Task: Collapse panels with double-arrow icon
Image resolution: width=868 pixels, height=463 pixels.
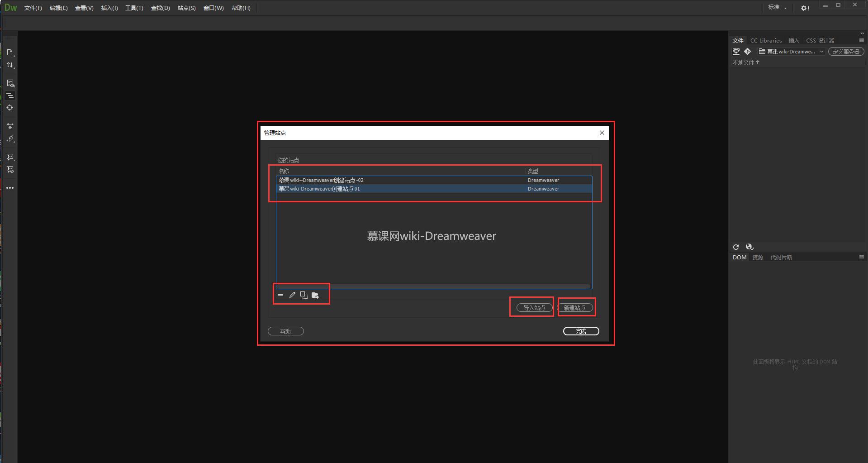Action: point(862,33)
